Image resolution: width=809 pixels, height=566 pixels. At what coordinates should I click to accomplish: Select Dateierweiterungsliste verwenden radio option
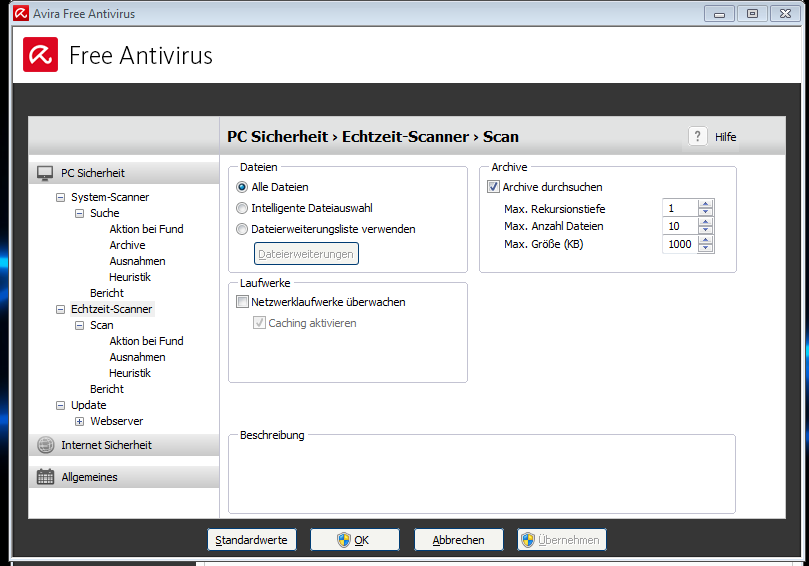tap(241, 229)
